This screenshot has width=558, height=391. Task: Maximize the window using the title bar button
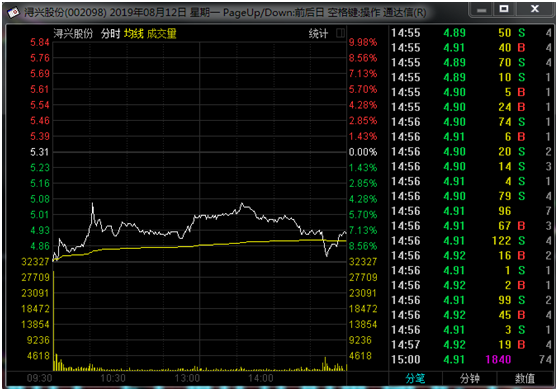click(504, 9)
